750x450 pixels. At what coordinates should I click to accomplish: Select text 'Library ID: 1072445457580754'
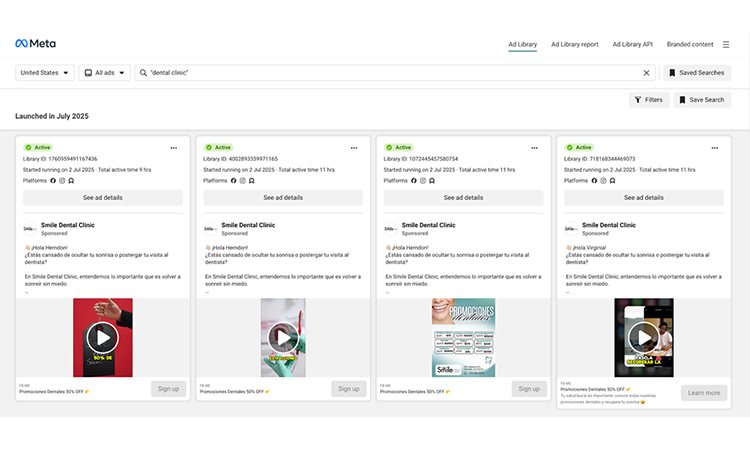pos(421,159)
